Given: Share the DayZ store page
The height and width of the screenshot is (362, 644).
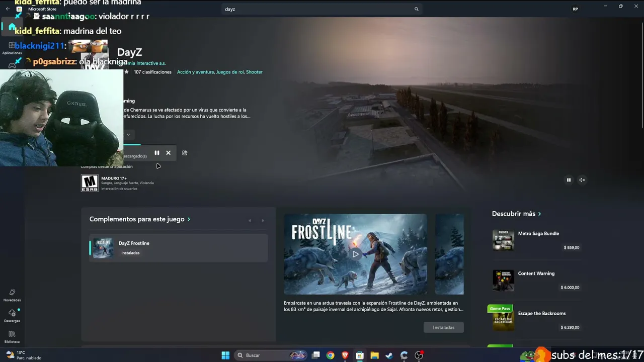Looking at the screenshot, I should pyautogui.click(x=185, y=153).
